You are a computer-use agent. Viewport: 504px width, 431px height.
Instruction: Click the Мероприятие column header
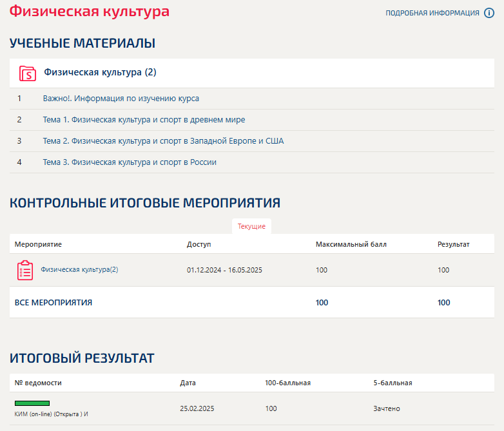[38, 244]
